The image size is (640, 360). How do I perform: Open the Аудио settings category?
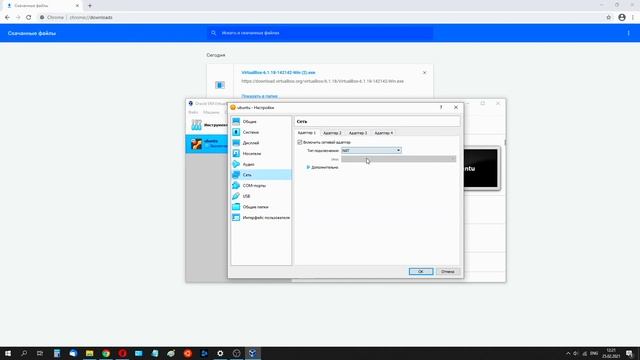(x=261, y=164)
